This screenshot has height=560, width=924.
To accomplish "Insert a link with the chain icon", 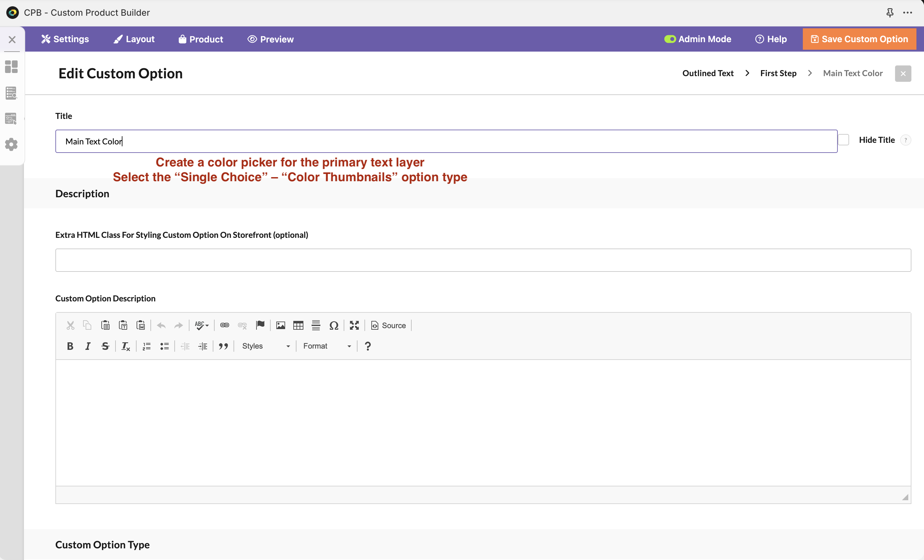I will [x=225, y=325].
